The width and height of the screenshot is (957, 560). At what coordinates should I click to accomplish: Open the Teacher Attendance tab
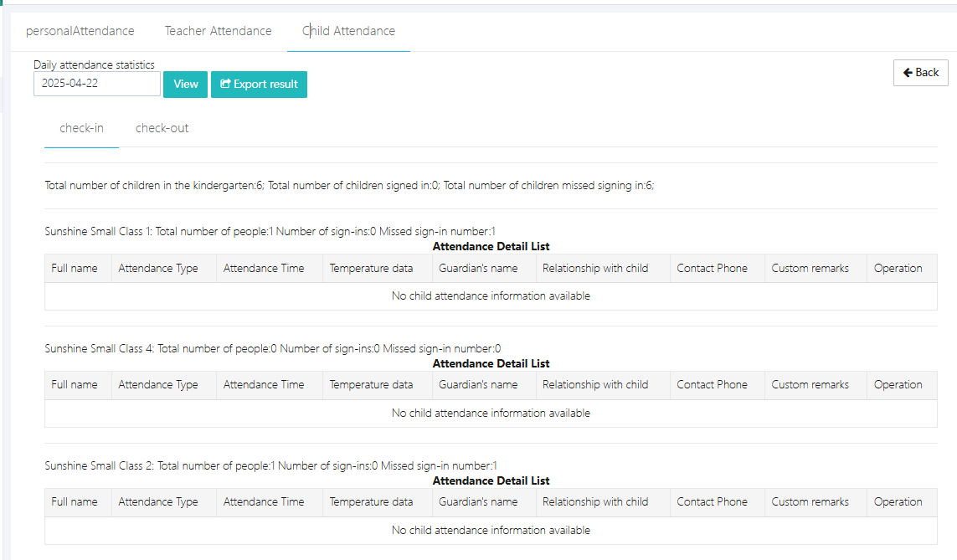pos(218,31)
